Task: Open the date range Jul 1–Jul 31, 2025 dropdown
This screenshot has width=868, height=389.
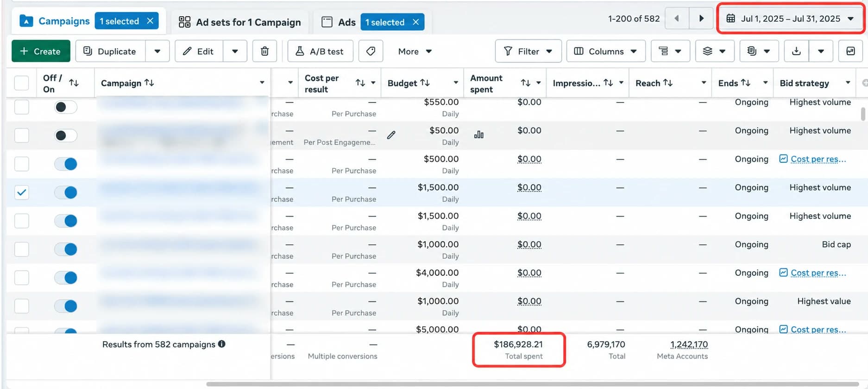Action: [790, 19]
